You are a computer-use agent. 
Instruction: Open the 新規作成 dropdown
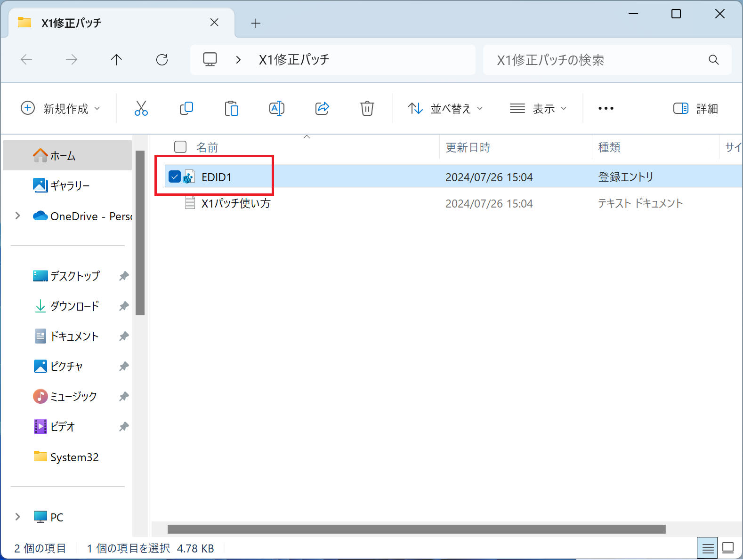[x=61, y=109]
